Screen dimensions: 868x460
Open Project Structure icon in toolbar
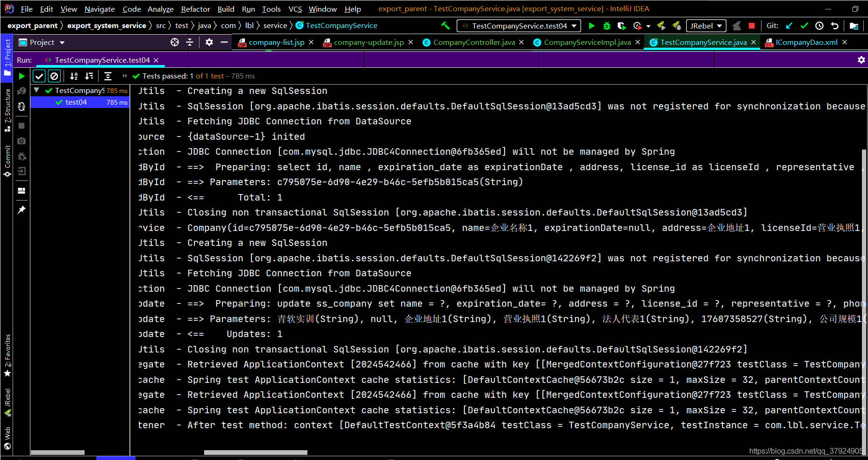(854, 26)
